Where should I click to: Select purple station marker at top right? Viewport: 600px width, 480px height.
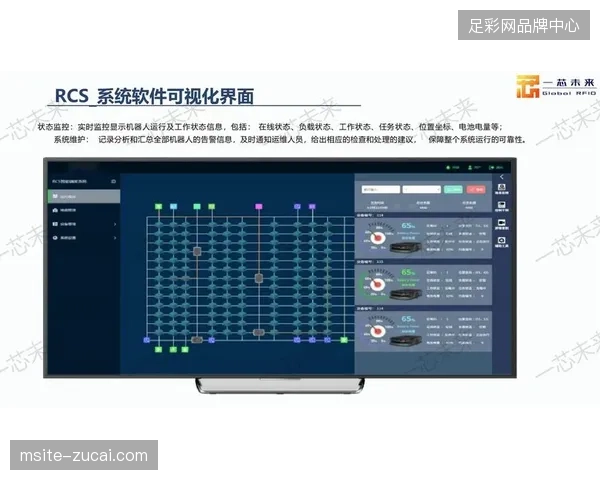point(312,207)
